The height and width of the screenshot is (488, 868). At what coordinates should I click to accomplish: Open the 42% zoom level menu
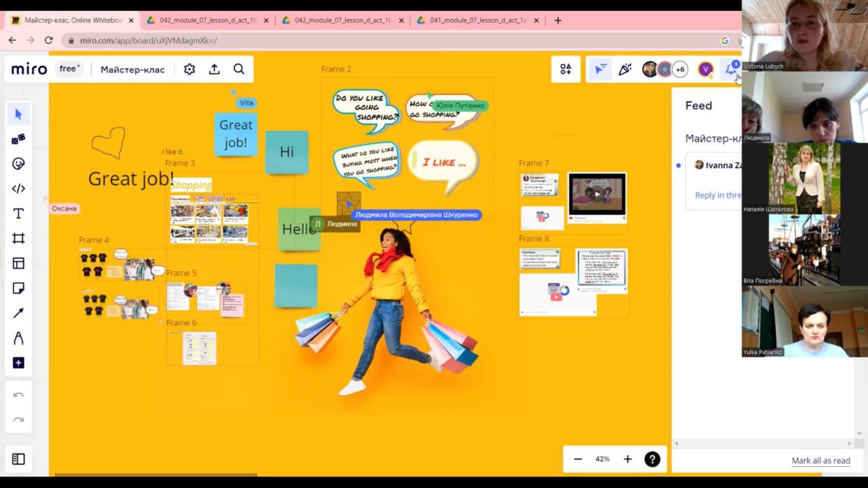point(602,459)
